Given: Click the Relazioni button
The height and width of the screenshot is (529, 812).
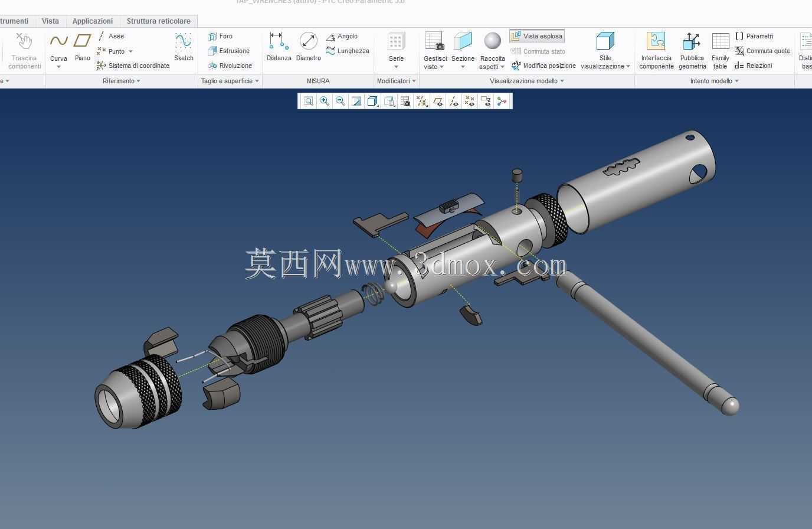Looking at the screenshot, I should [753, 66].
